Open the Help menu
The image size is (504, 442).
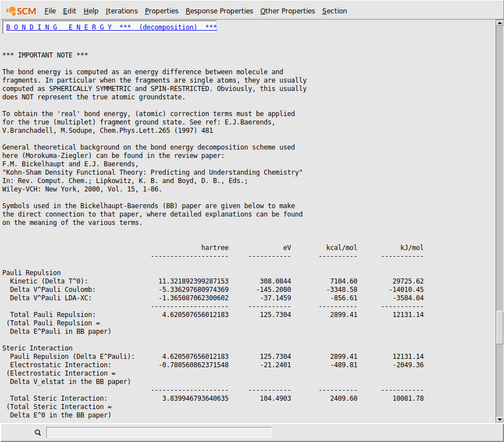[91, 11]
